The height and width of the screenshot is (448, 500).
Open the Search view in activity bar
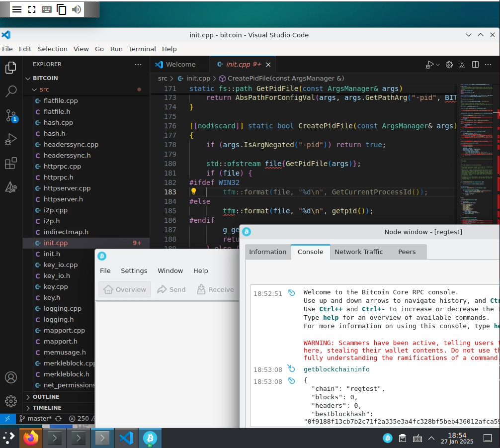(x=11, y=91)
